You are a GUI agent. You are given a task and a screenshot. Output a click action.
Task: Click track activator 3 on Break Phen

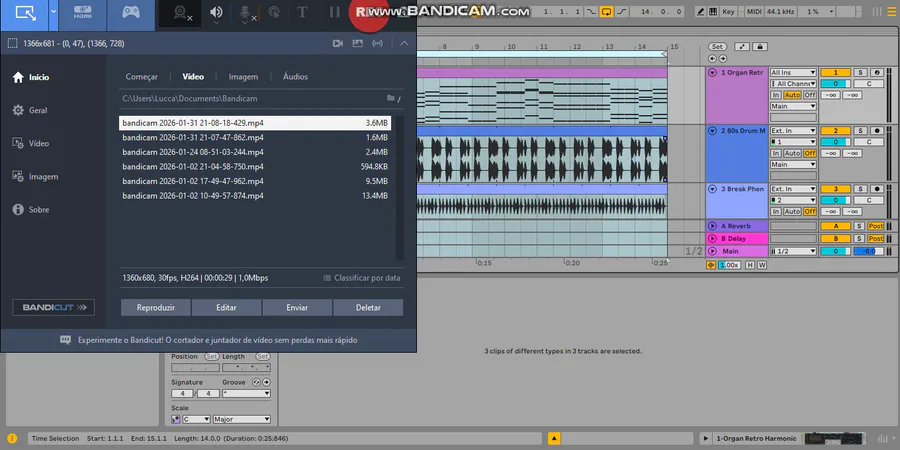click(835, 189)
